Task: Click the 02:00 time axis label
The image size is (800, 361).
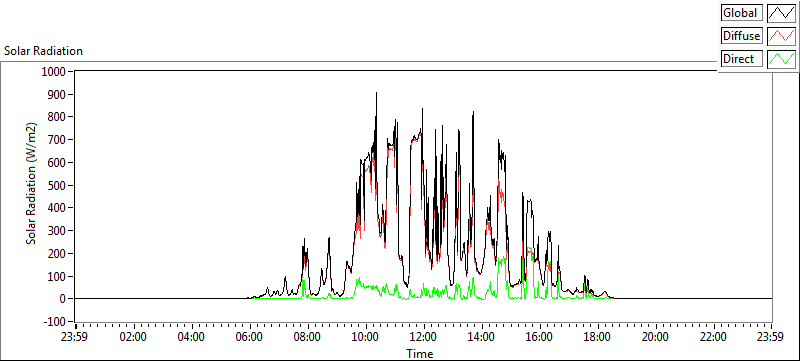Action: coord(134,337)
